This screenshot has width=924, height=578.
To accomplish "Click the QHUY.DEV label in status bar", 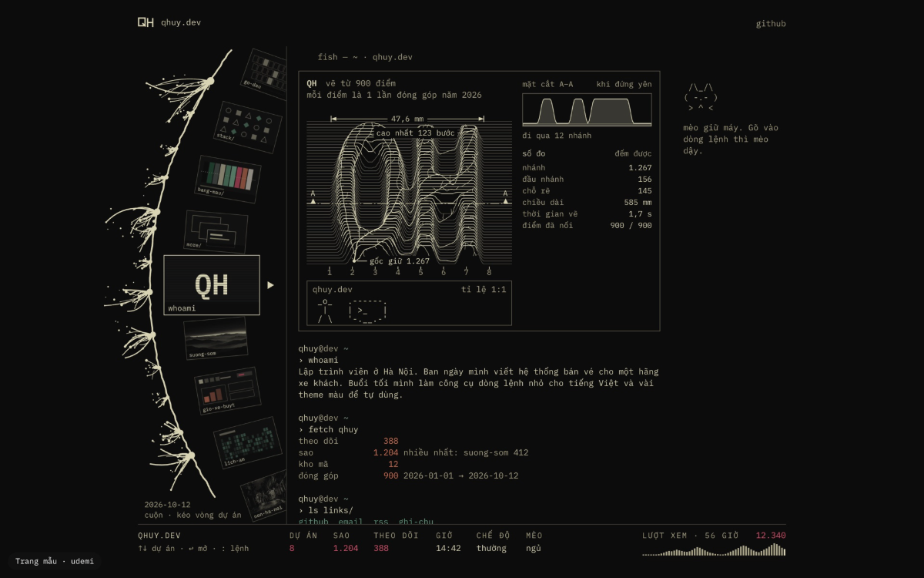I will click(x=159, y=535).
